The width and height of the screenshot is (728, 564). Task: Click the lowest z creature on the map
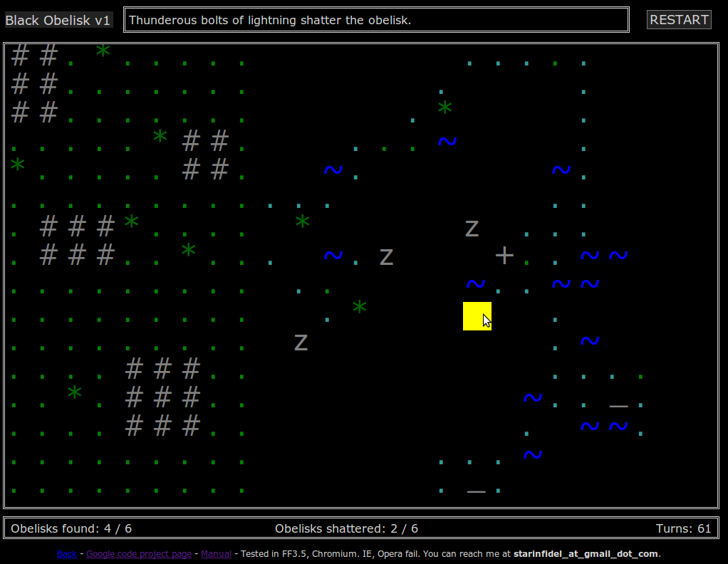301,343
